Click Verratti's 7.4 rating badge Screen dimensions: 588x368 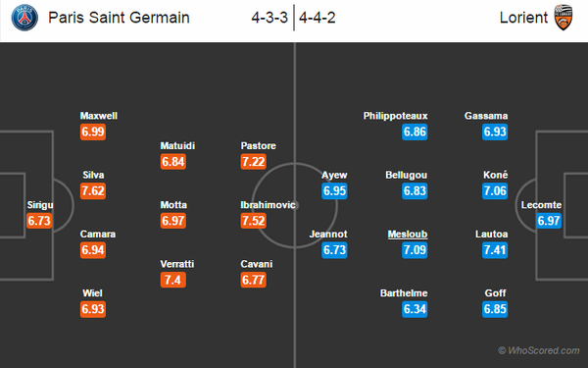click(x=172, y=280)
